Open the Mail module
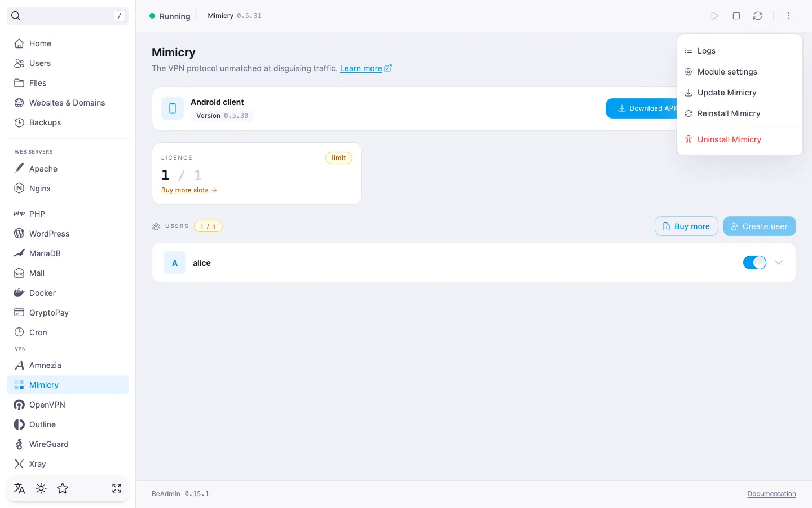This screenshot has width=812, height=508. 68,273
